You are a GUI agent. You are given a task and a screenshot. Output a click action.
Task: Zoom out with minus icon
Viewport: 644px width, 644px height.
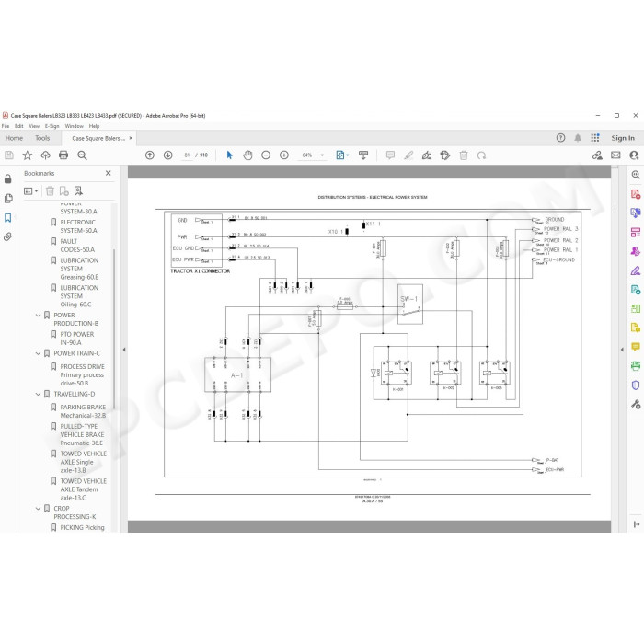pyautogui.click(x=266, y=155)
